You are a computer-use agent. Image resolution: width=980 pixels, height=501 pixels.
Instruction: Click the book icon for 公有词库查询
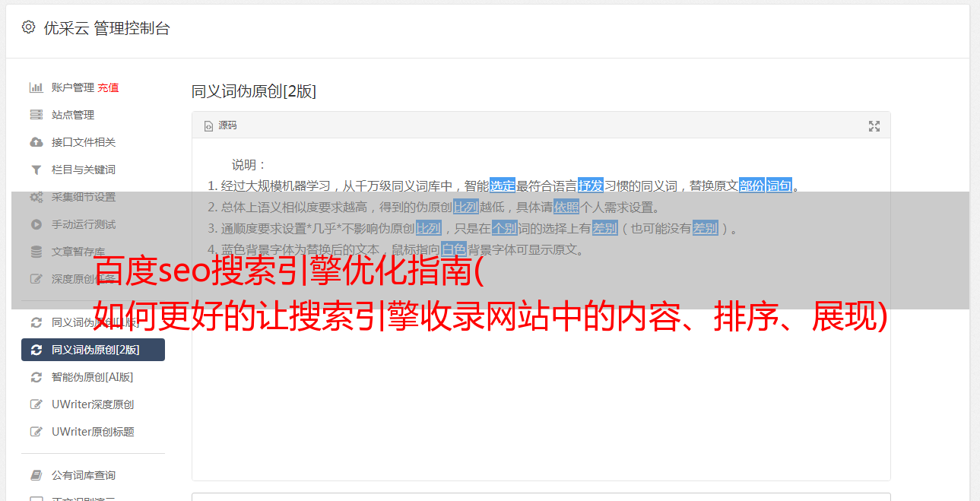pos(36,475)
